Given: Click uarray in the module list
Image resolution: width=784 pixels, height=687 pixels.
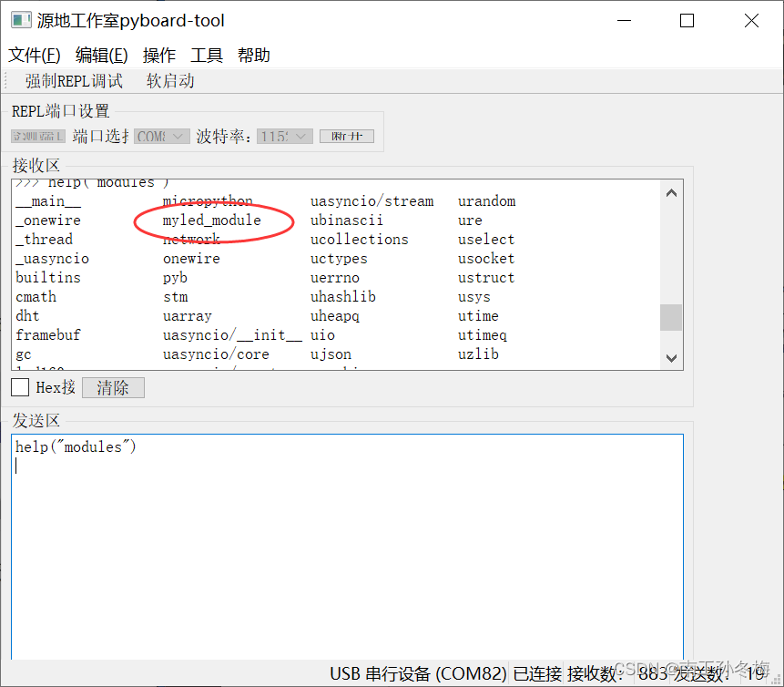Looking at the screenshot, I should [x=188, y=316].
